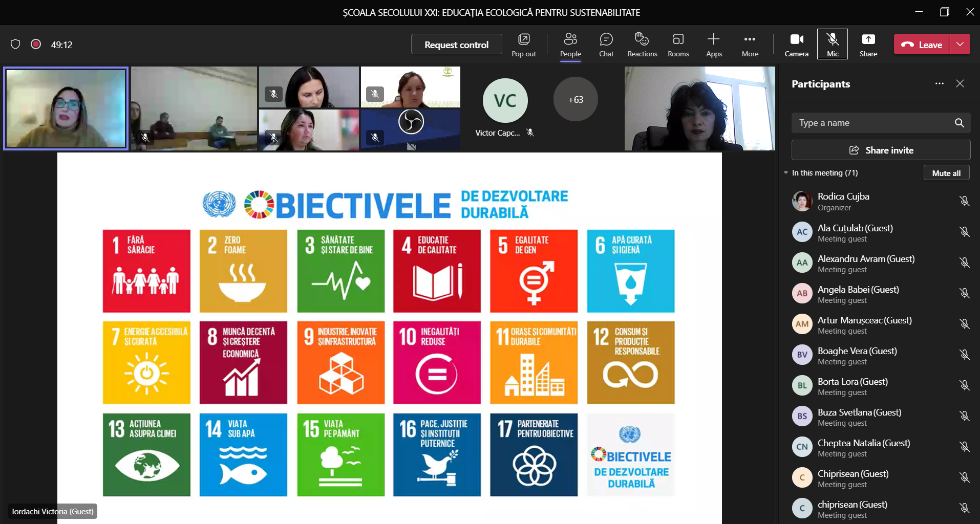
Task: Click the BL avatar of Borta Lora
Action: coord(802,385)
